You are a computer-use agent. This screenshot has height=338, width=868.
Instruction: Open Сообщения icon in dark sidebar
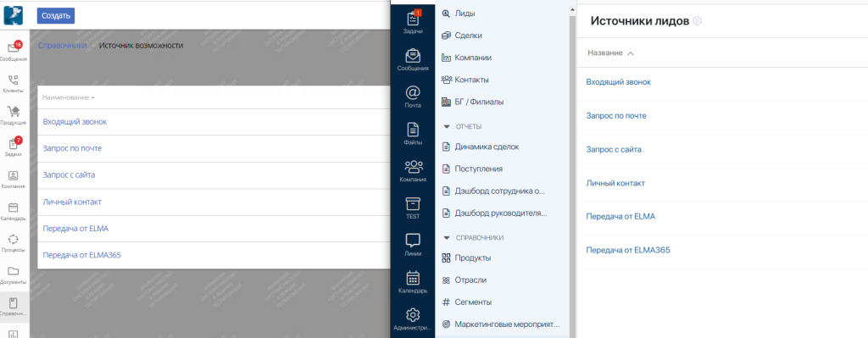[413, 60]
